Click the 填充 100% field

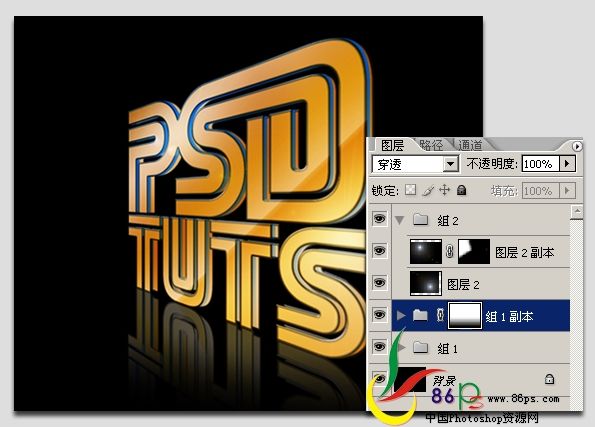[540, 191]
